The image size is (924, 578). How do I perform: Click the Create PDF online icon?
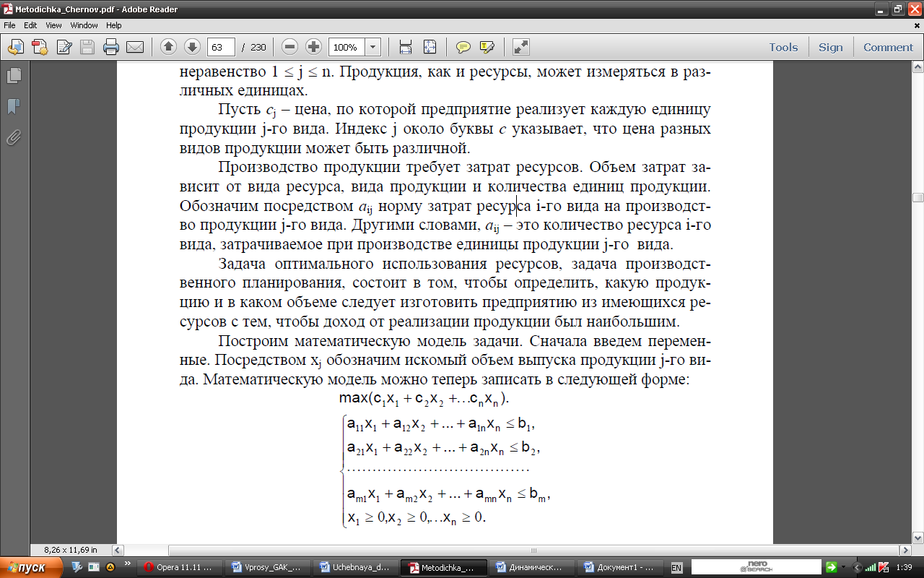click(40, 47)
